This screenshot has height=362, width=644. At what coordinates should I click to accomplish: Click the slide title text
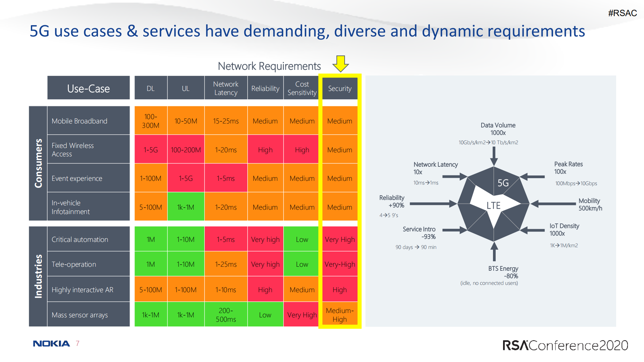click(307, 31)
